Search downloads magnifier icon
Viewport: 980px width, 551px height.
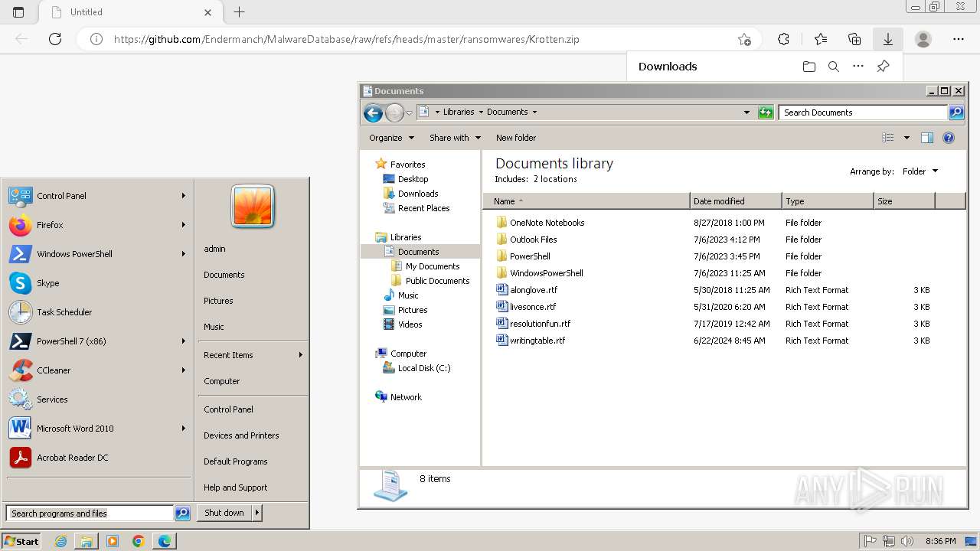tap(834, 67)
